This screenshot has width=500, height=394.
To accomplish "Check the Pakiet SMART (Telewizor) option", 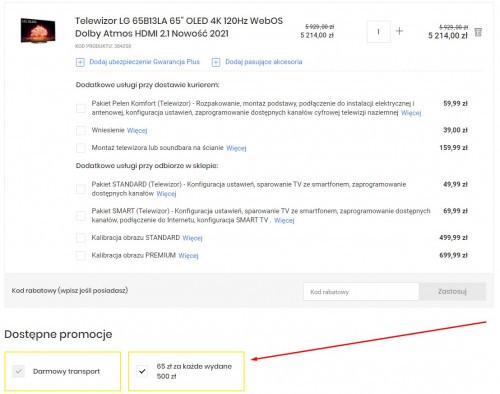I will coord(81,216).
